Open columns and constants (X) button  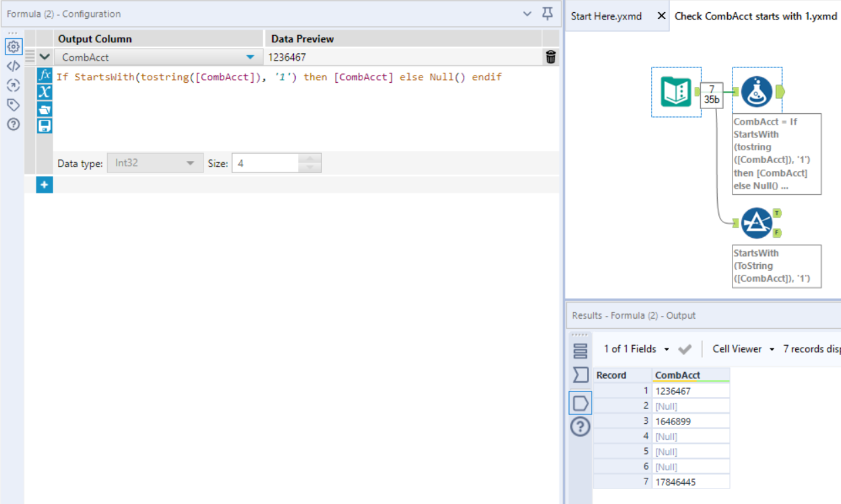pos(44,92)
